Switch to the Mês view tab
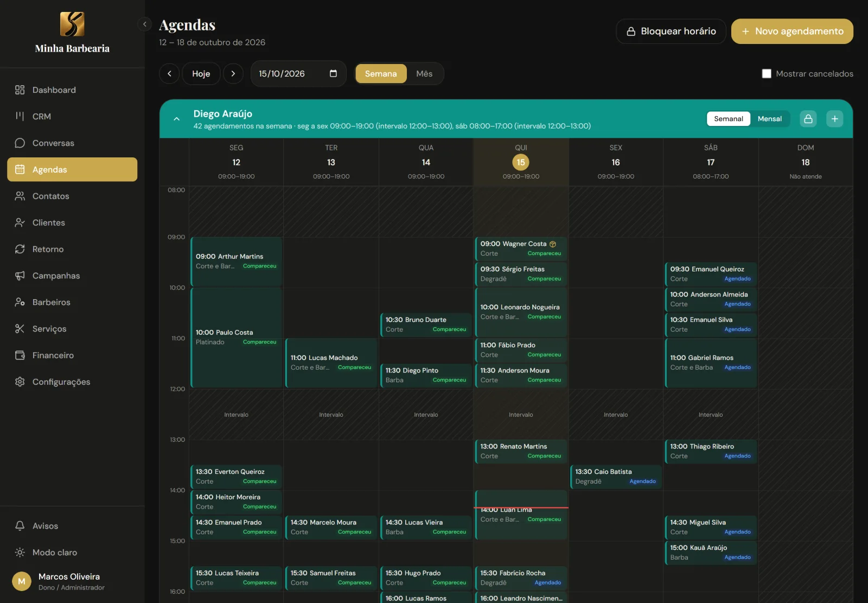 coord(424,74)
